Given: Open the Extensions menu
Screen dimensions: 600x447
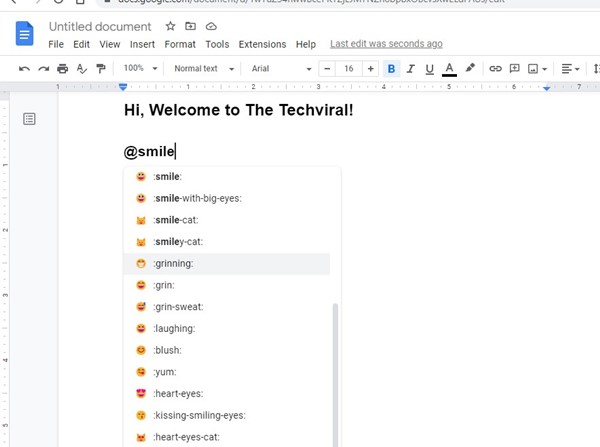Looking at the screenshot, I should [x=262, y=44].
